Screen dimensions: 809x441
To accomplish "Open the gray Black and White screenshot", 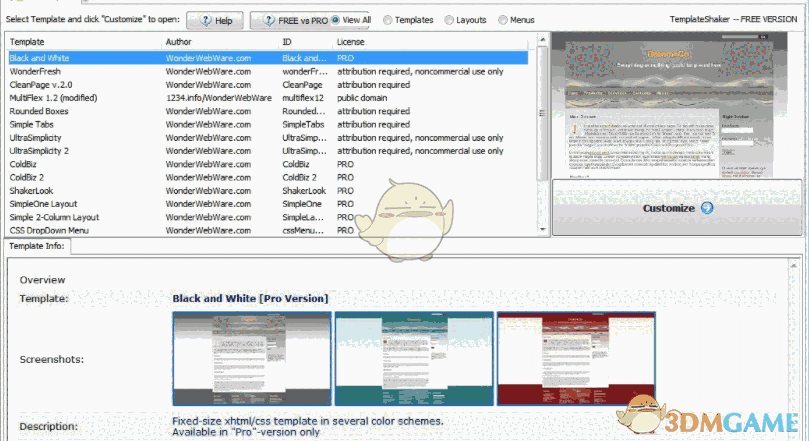I will [250, 357].
